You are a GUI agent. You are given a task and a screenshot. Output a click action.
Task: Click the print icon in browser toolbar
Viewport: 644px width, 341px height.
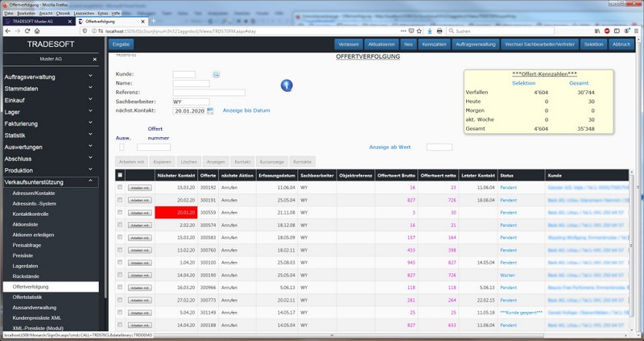pyautogui.click(x=439, y=31)
